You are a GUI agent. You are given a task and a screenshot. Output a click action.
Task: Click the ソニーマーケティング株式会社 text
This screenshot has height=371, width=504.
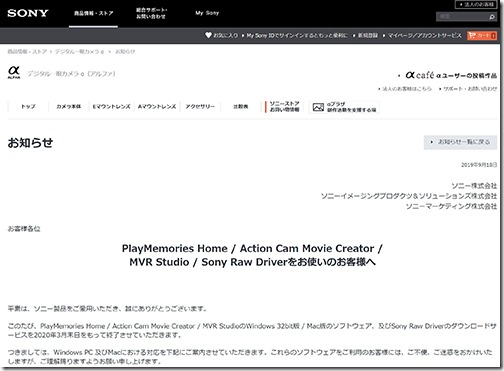pos(451,206)
